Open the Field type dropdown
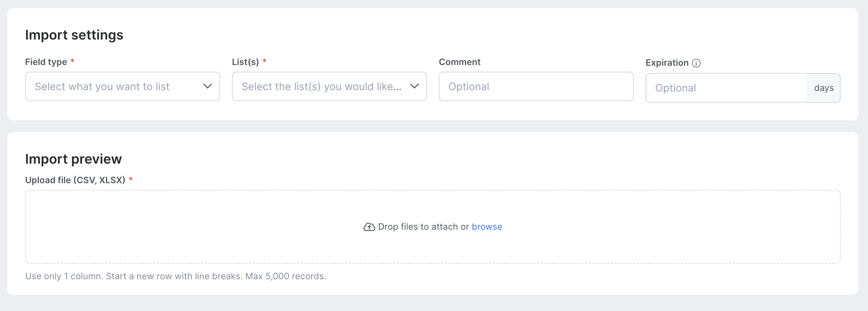The height and width of the screenshot is (311, 868). click(123, 86)
